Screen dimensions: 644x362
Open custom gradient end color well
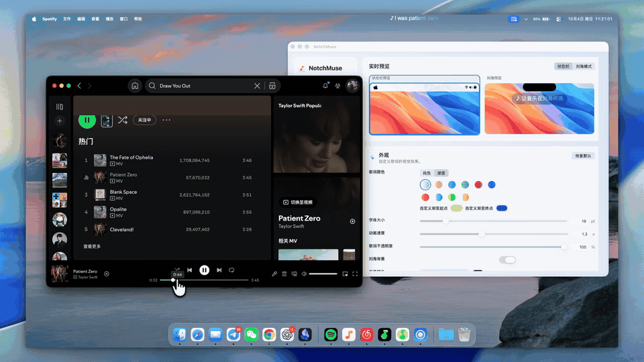pyautogui.click(x=502, y=208)
